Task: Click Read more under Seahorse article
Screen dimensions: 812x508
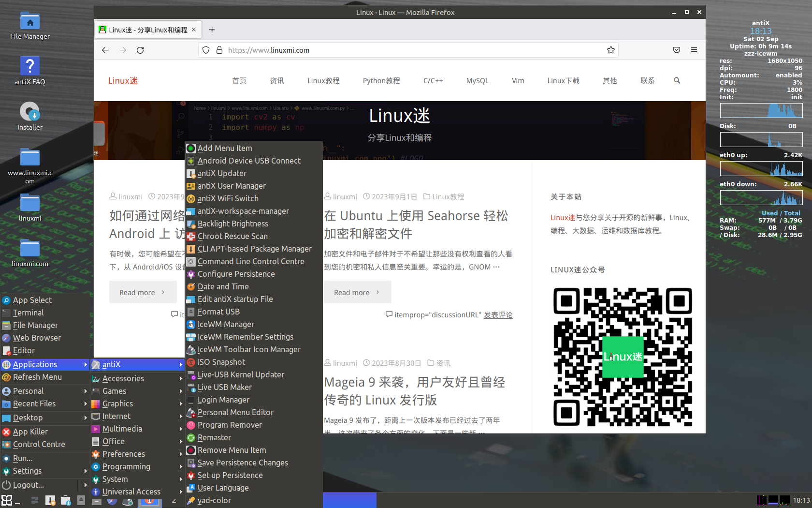Action: 357,292
